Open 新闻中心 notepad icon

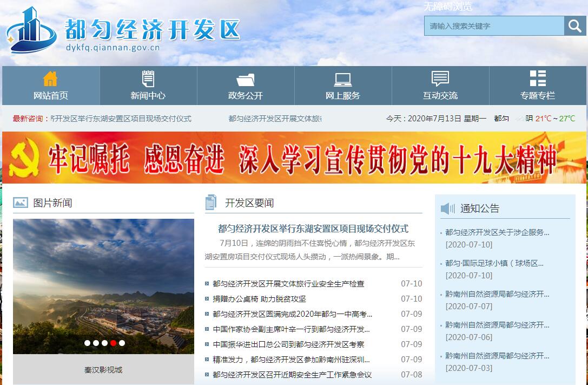[x=148, y=79]
